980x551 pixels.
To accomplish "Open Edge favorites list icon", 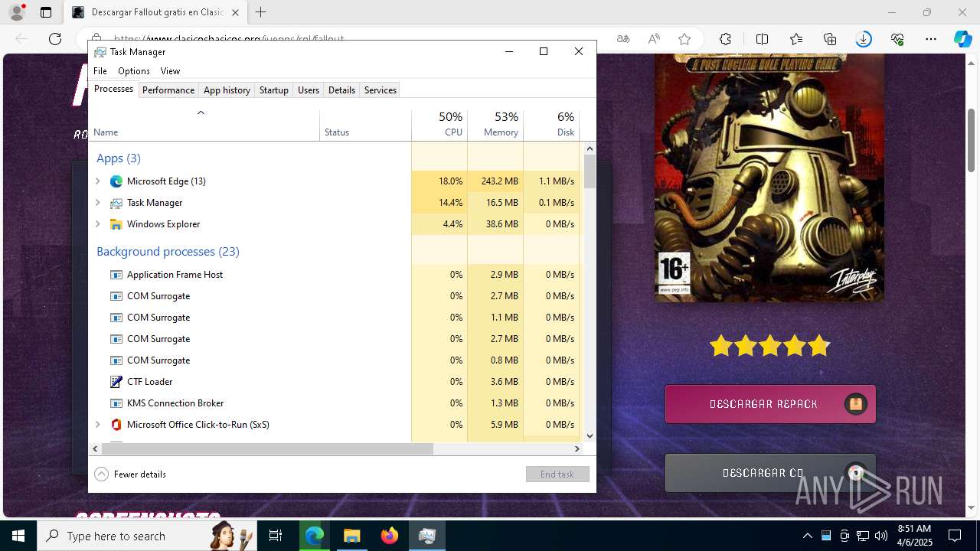I will pyautogui.click(x=796, y=39).
